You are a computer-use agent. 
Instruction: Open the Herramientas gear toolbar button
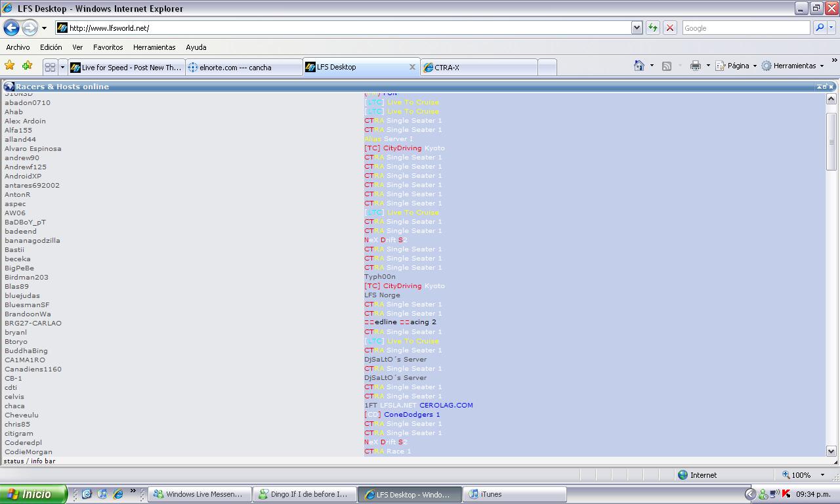coord(792,66)
